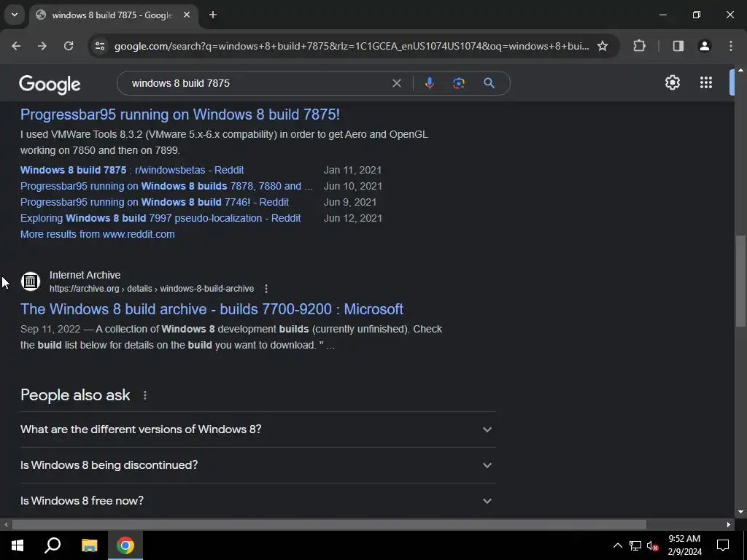Viewport: 747px width, 560px height.
Task: Open the muted volume tray icon
Action: coord(653,545)
